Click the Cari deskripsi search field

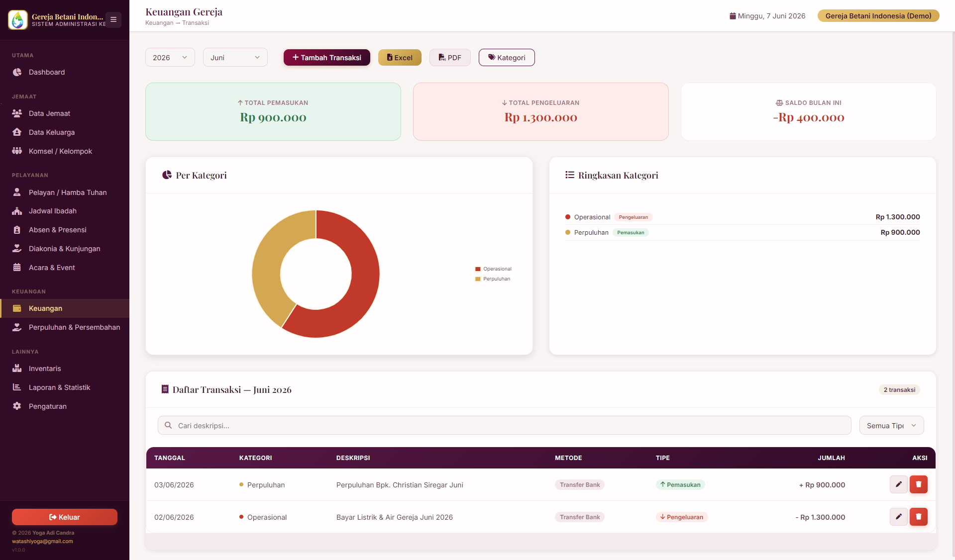click(504, 426)
